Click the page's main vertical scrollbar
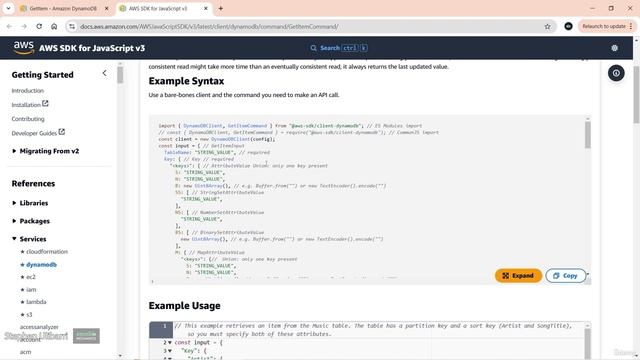Screen dimensions: 640x360 tap(636, 95)
